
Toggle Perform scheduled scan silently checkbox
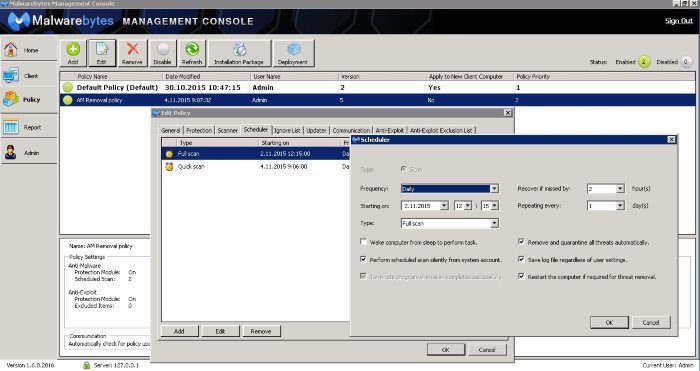click(363, 259)
